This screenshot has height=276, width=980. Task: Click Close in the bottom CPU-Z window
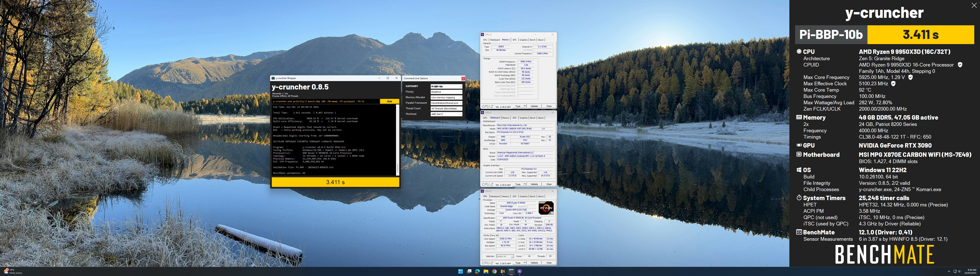(x=549, y=263)
